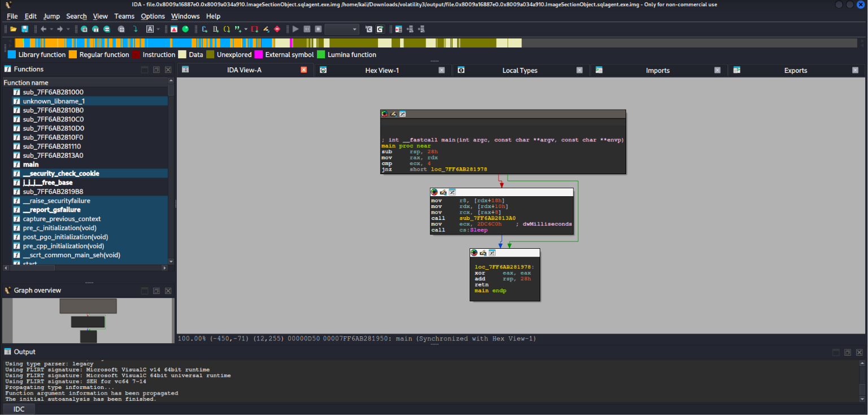Click the green circle toolbar icon

point(185,29)
